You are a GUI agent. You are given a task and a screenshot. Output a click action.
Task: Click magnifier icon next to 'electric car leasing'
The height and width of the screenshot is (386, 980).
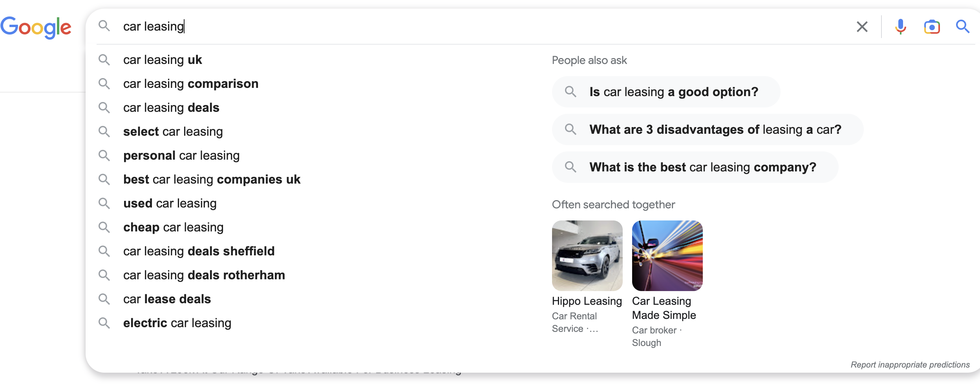(x=104, y=323)
